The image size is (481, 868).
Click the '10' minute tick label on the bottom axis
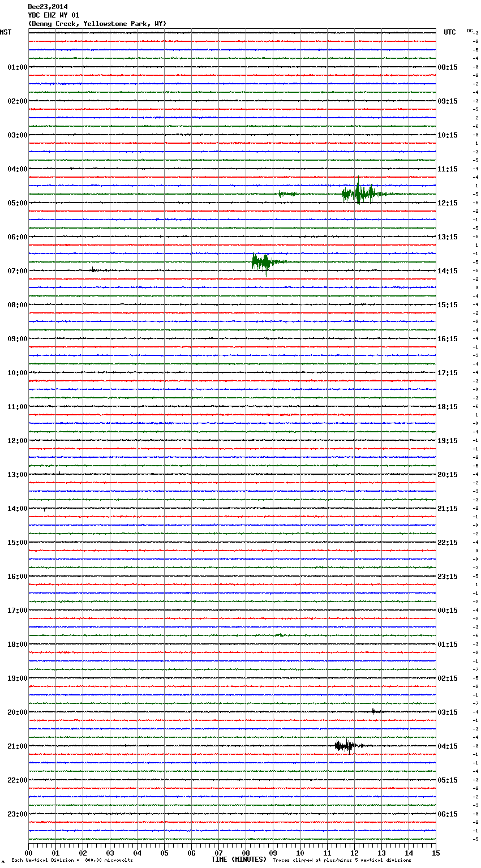point(300,853)
